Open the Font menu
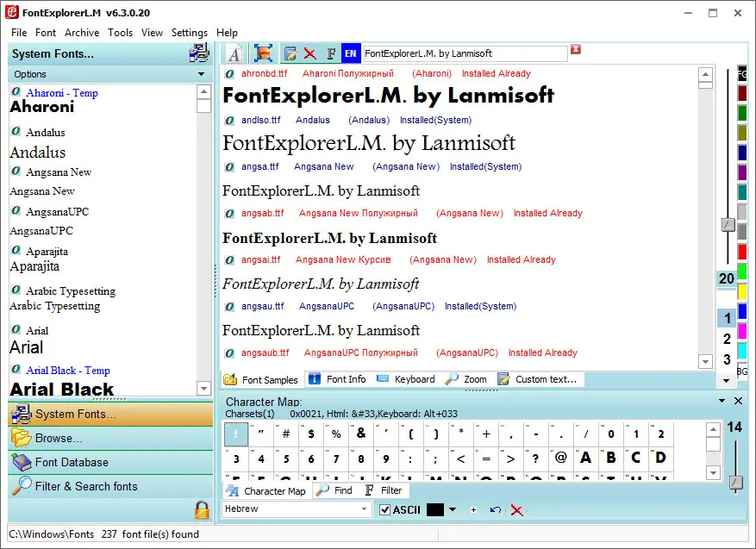The width and height of the screenshot is (756, 549). tap(46, 32)
